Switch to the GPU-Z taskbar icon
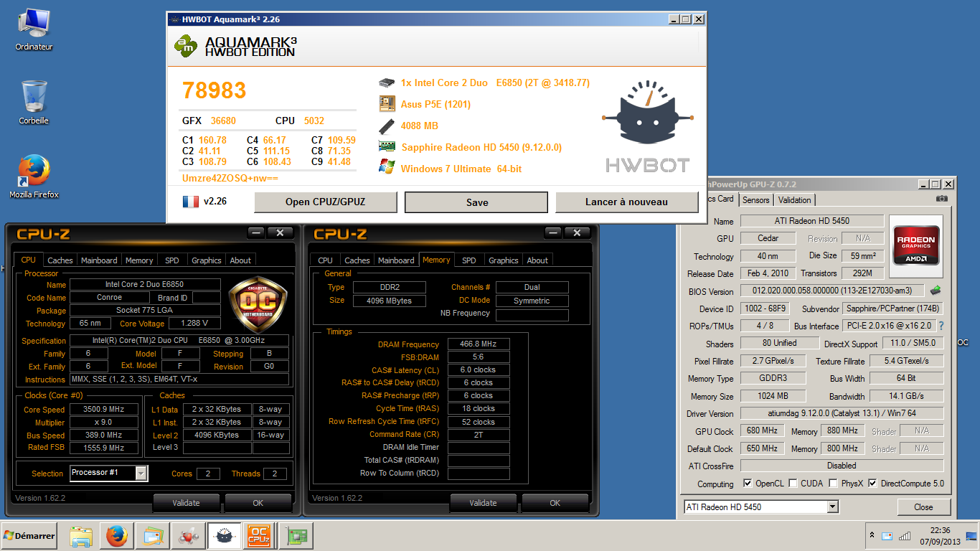980x551 pixels. tap(296, 536)
